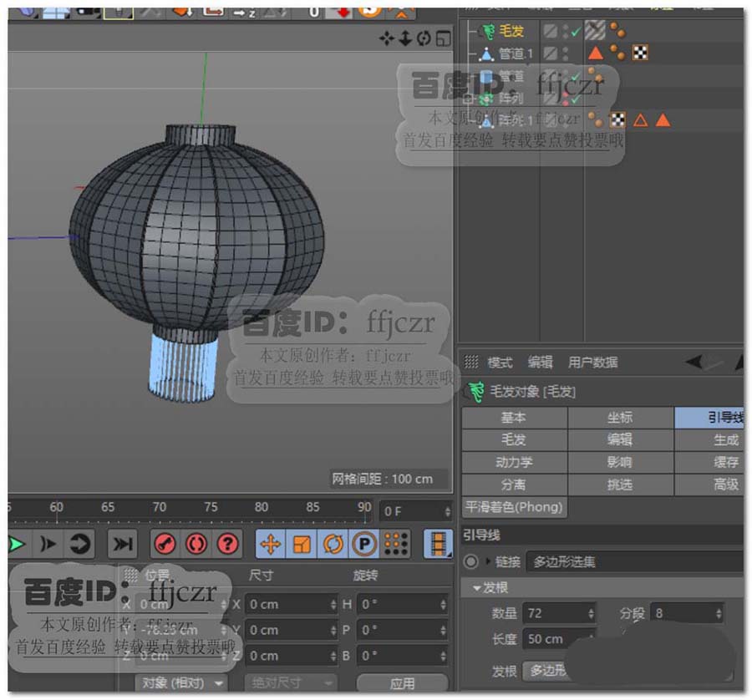Toggle the red autokeying circle icon
Image resolution: width=752 pixels, height=700 pixels.
point(196,544)
